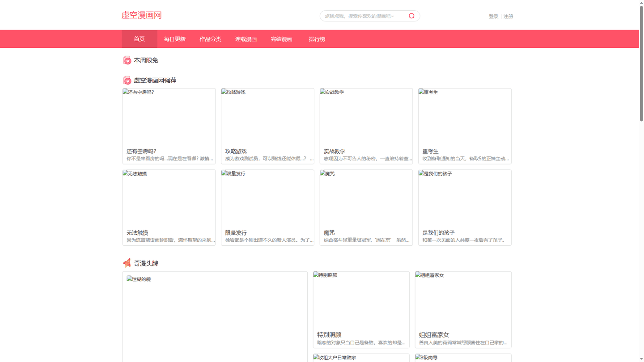This screenshot has height=362, width=644.
Task: Click the scrollbar down arrow
Action: click(641, 359)
